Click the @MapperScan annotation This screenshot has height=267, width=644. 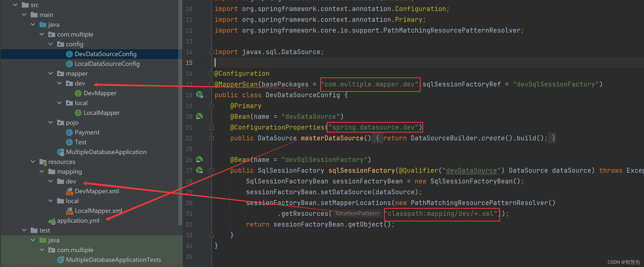(236, 84)
